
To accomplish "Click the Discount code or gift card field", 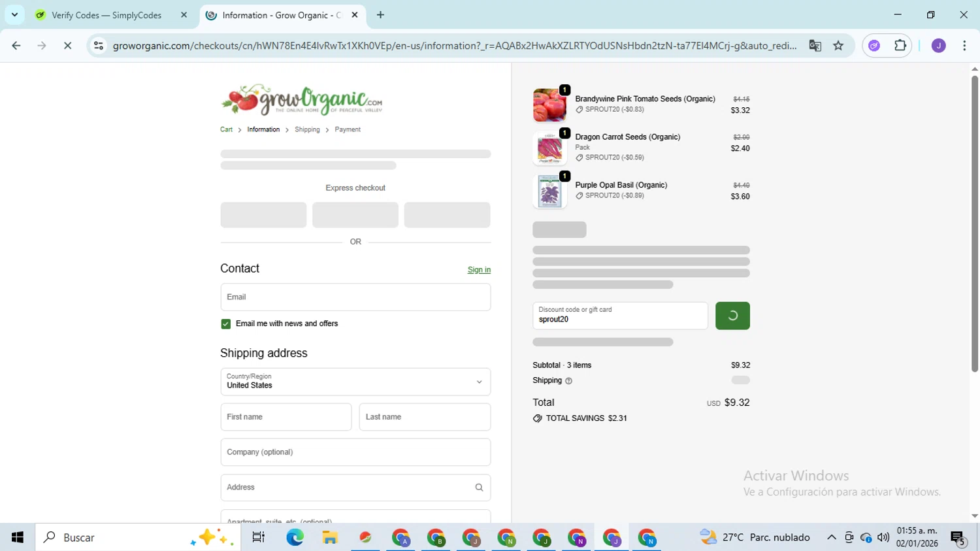I will point(620,316).
